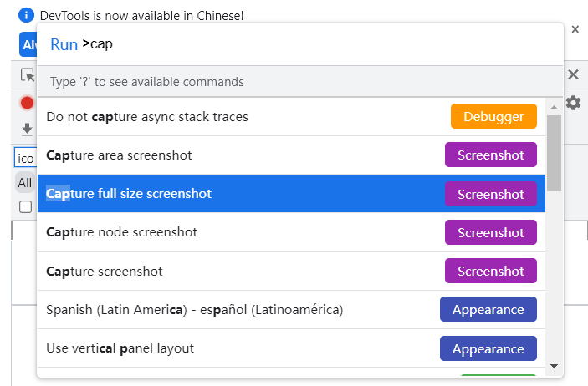Close the DevTools panel with the X
The image size is (588, 386).
click(x=574, y=75)
